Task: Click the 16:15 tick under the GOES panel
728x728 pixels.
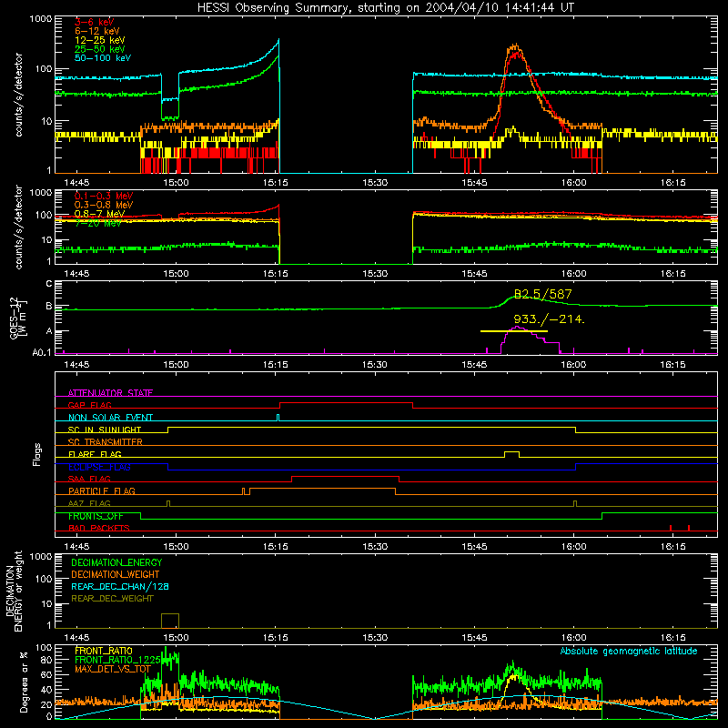Action: click(672, 365)
